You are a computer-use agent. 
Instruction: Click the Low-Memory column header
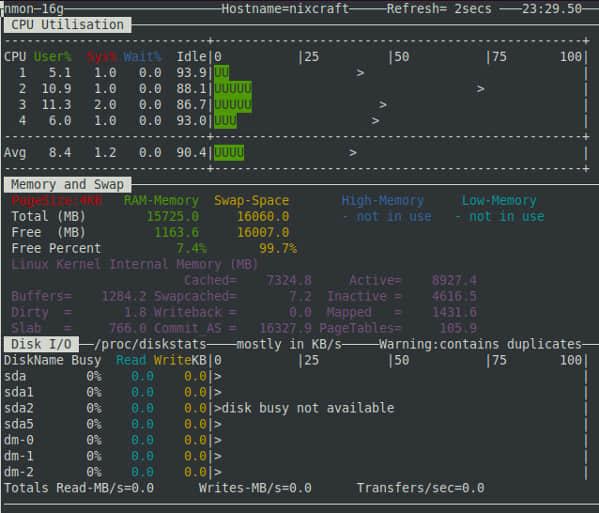pyautogui.click(x=499, y=201)
